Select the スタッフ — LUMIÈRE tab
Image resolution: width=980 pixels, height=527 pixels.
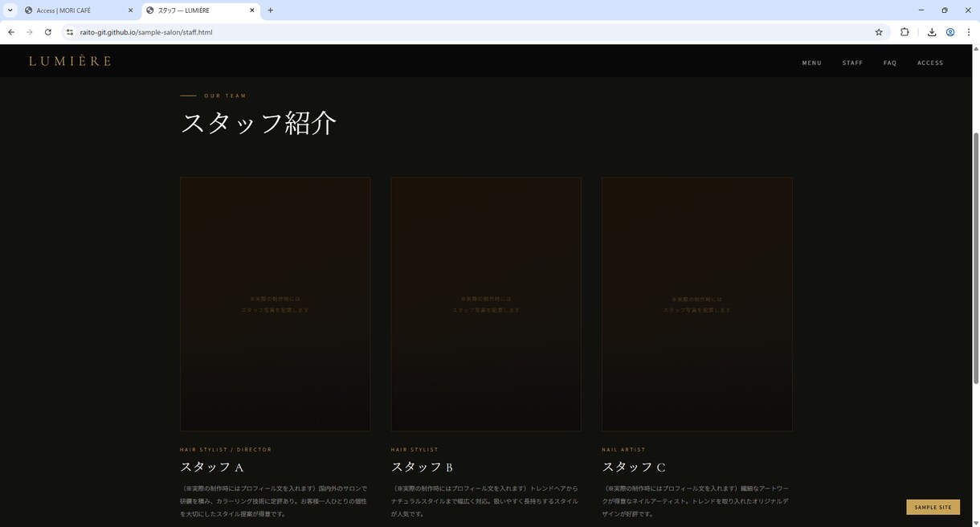pos(201,10)
